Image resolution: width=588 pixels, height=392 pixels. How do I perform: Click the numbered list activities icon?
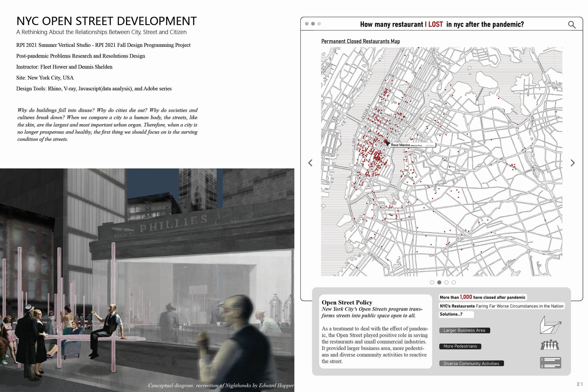pyautogui.click(x=551, y=363)
